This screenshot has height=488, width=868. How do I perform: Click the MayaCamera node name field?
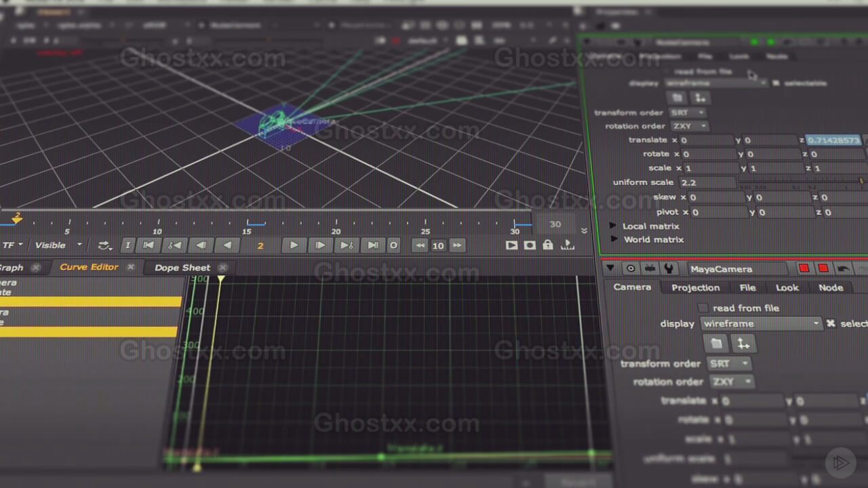739,269
